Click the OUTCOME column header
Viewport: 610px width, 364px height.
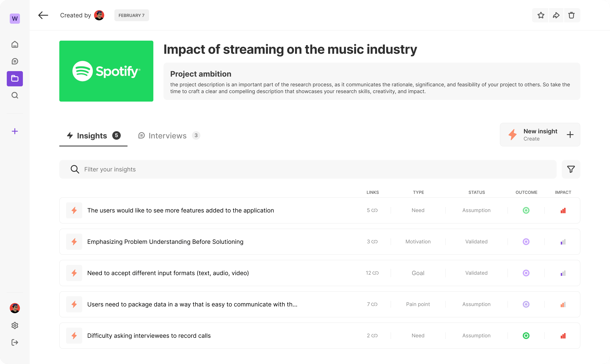526,192
